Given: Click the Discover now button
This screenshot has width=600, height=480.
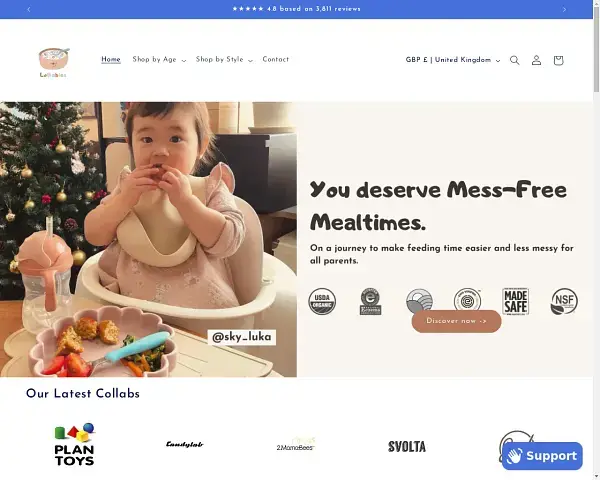Looking at the screenshot, I should tap(456, 321).
